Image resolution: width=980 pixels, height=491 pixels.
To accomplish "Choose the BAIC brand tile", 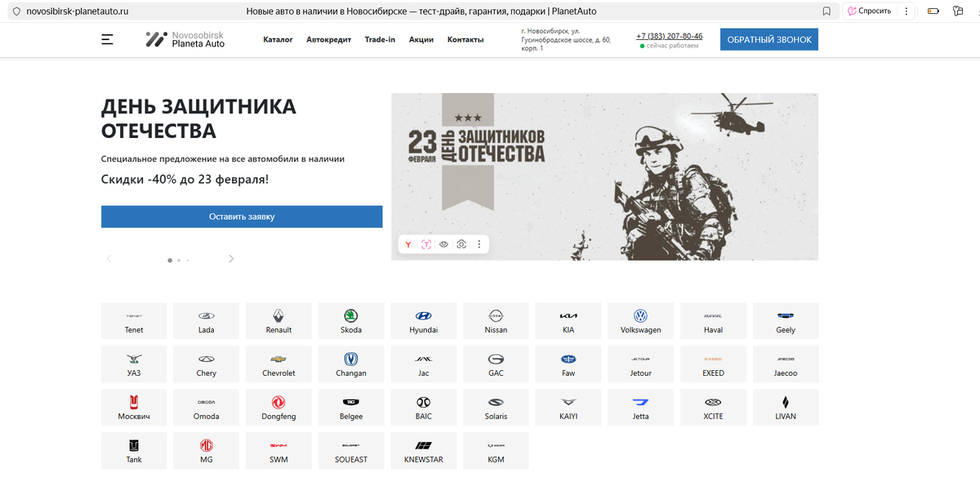I will coord(424,407).
